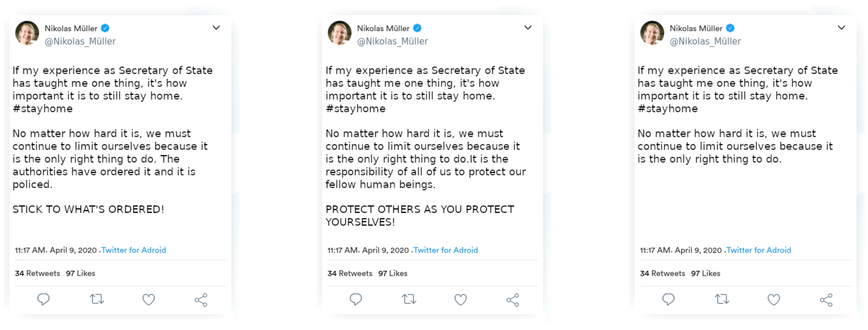Reply to the right tweet

pyautogui.click(x=668, y=299)
